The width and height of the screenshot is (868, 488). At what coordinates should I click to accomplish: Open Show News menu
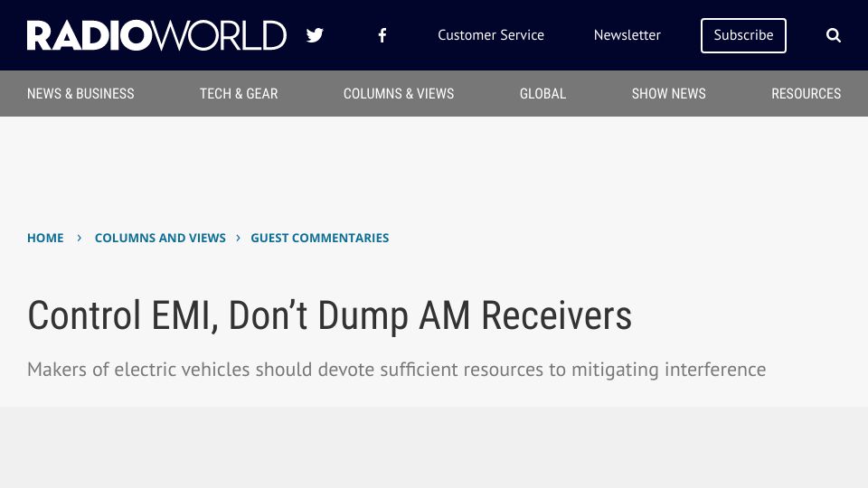tap(669, 93)
